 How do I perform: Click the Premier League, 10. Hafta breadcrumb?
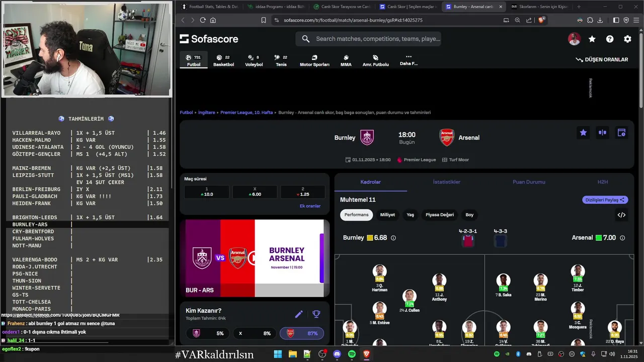pos(247,113)
